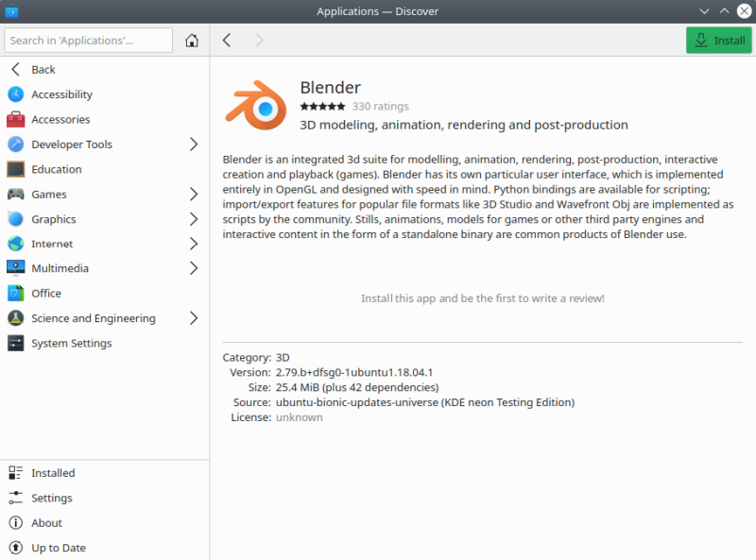
Task: Select the Accessibility category icon
Action: (x=15, y=94)
